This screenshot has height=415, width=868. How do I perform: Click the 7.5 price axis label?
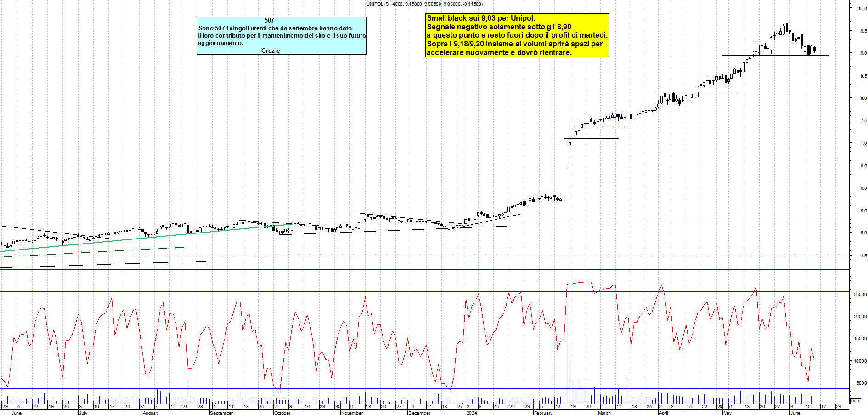(863, 121)
